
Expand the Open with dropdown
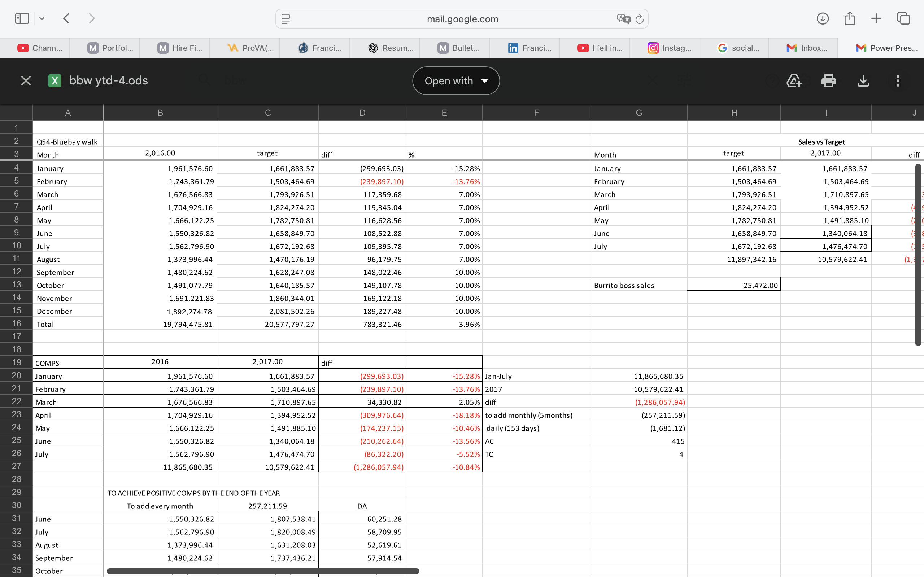(456, 80)
